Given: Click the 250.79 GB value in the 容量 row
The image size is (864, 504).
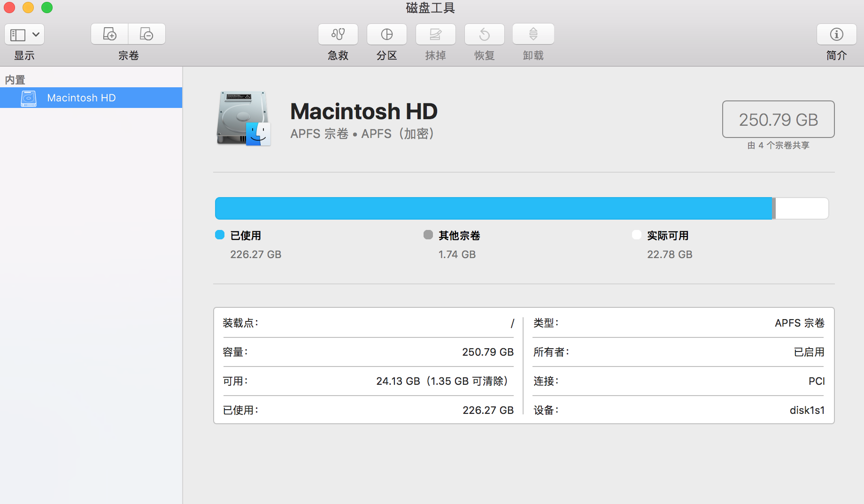Looking at the screenshot, I should [488, 352].
